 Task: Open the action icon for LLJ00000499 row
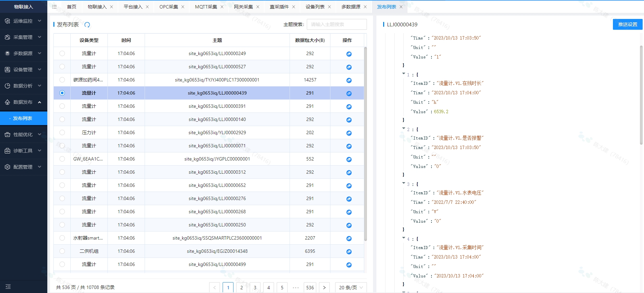point(349,265)
